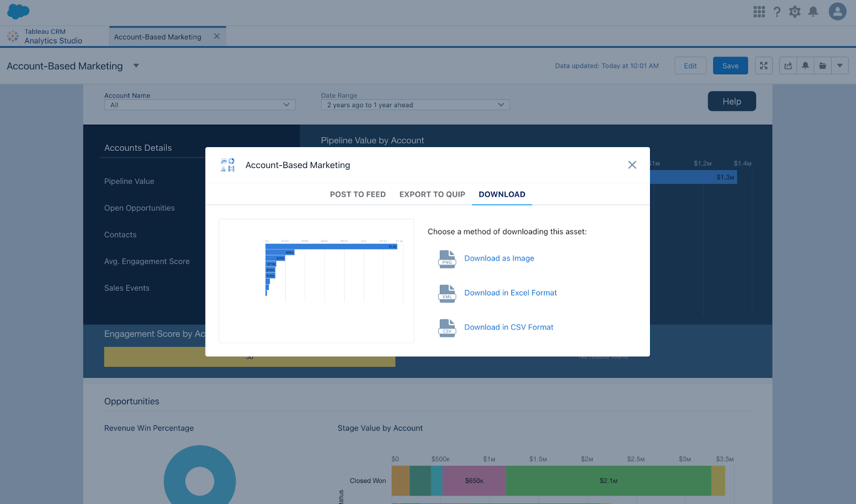Select the share dashboard icon
The image size is (856, 504).
(788, 66)
